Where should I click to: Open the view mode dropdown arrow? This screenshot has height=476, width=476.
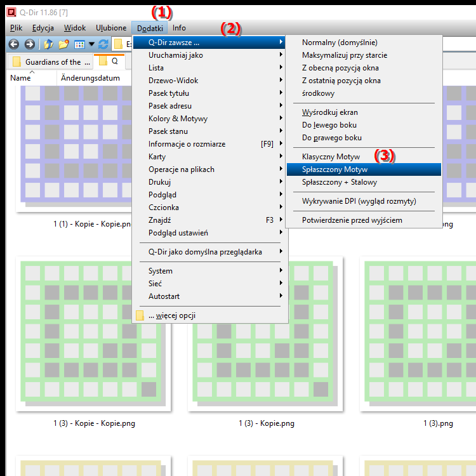click(x=91, y=44)
